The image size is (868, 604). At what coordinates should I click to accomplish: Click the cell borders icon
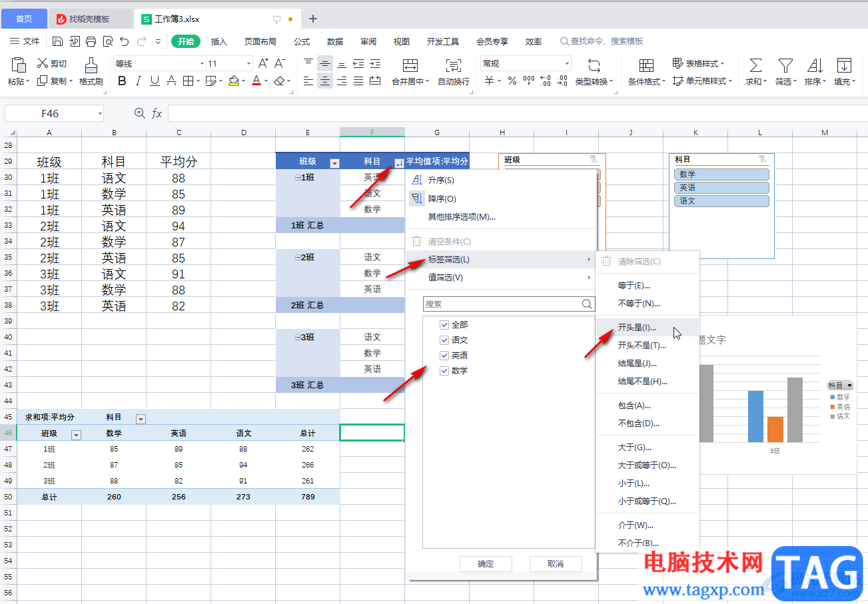pyautogui.click(x=188, y=81)
